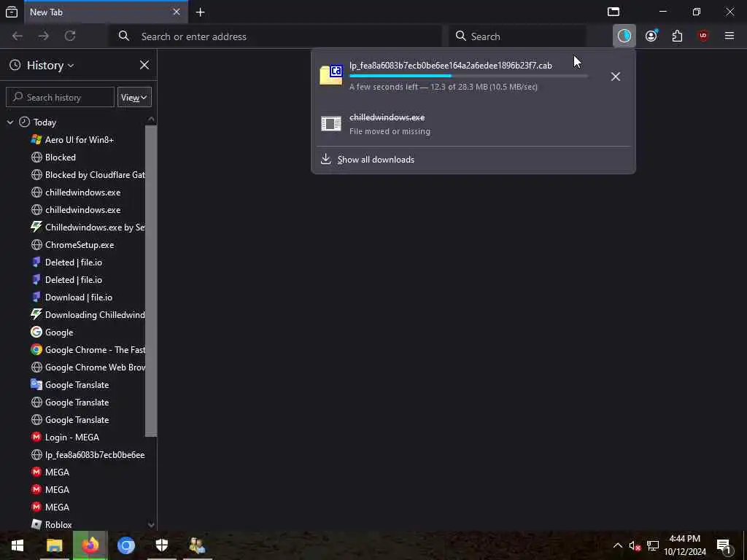Go back with the back arrow
The height and width of the screenshot is (560, 747).
pyautogui.click(x=18, y=36)
